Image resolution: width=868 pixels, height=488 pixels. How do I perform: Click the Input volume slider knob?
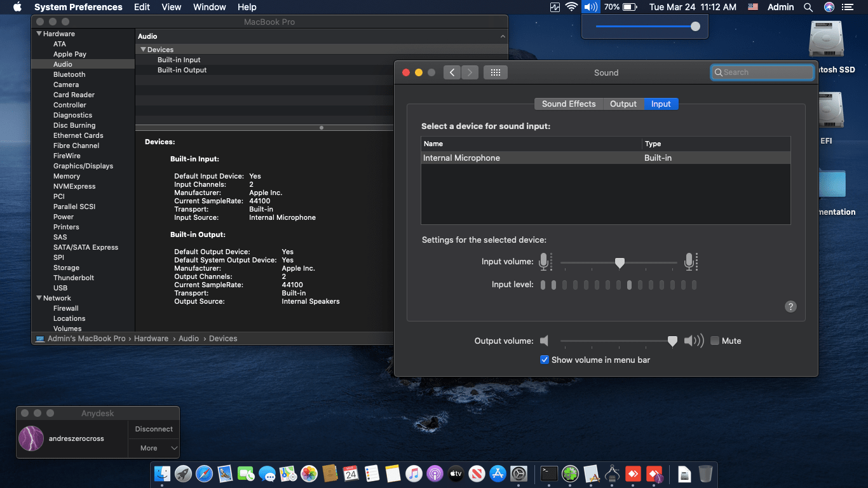(x=620, y=262)
